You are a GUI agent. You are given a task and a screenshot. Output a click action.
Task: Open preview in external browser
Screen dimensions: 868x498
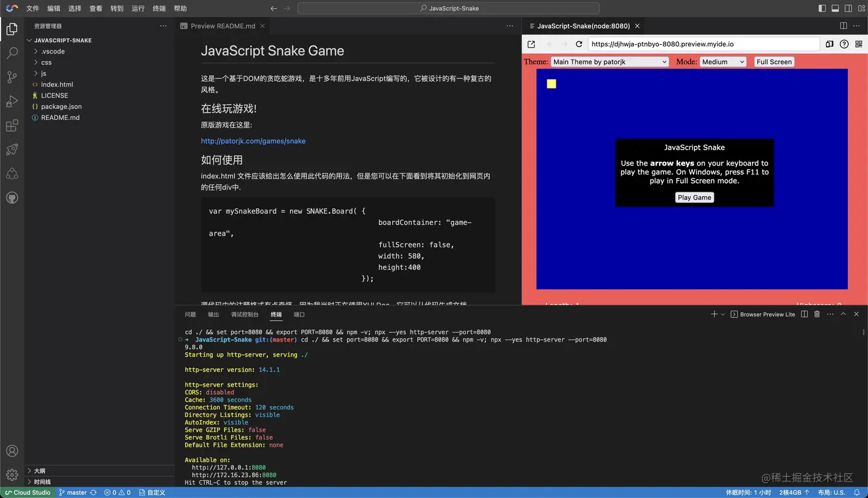pos(531,44)
